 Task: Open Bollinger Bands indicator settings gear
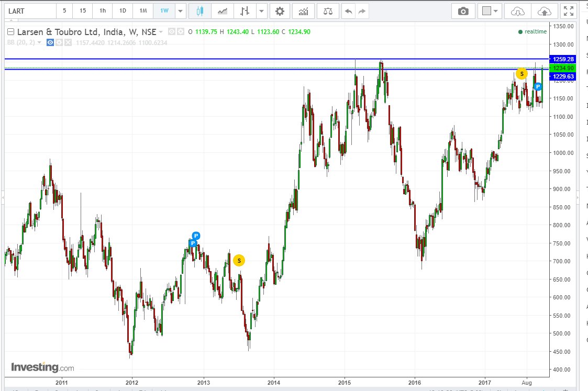pos(59,43)
